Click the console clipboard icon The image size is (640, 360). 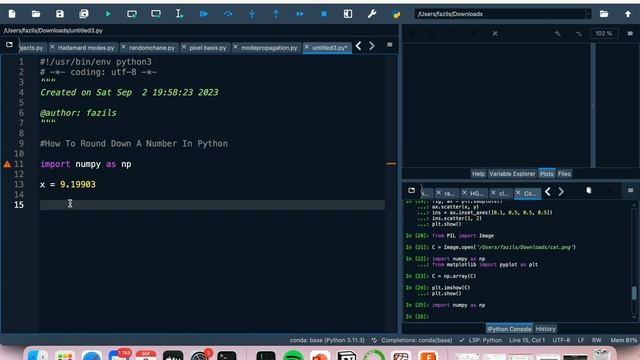pos(589,190)
